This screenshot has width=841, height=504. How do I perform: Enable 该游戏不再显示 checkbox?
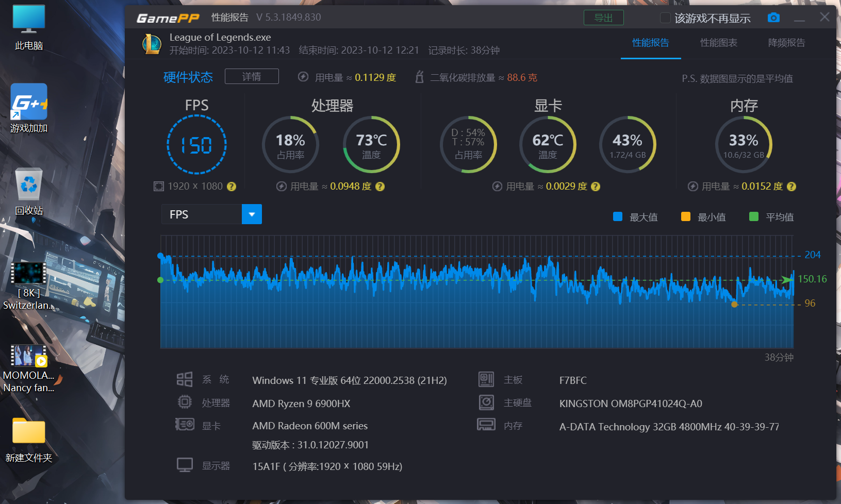click(665, 18)
